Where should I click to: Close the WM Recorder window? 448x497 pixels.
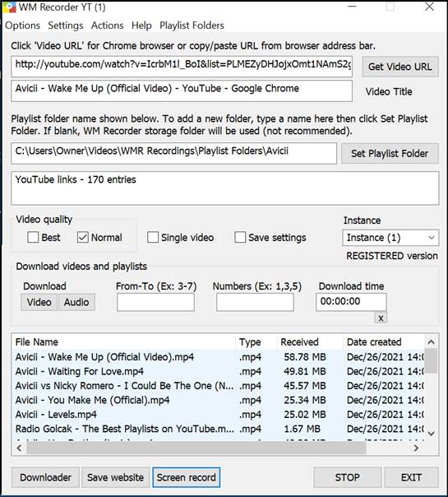coord(429,7)
